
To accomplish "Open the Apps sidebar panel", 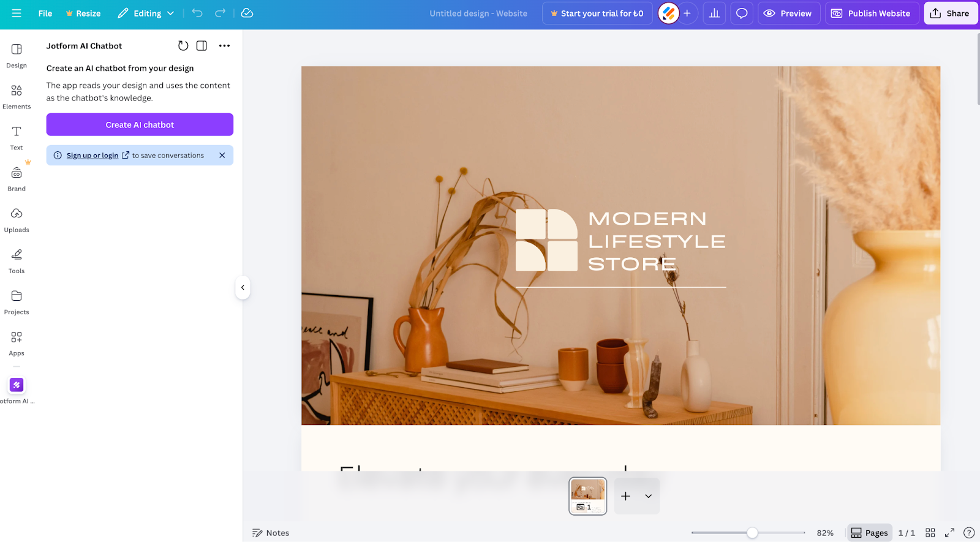I will 17,344.
